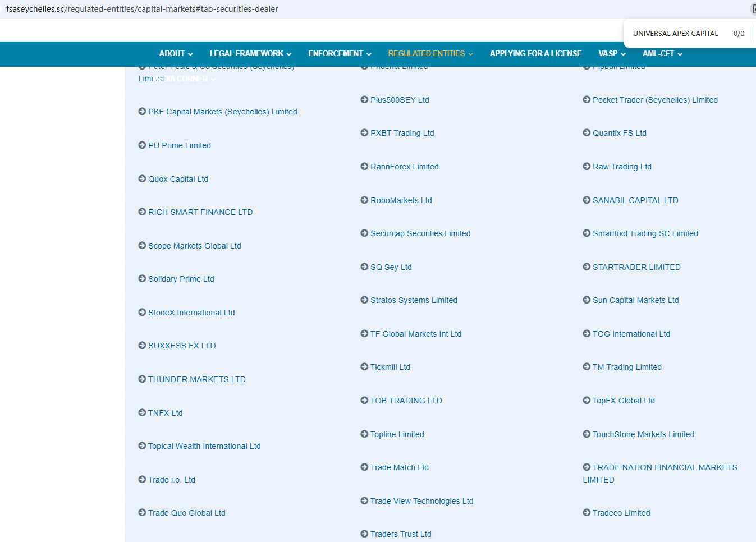Click arrow icon beside Tickmill Ltd

(x=364, y=367)
